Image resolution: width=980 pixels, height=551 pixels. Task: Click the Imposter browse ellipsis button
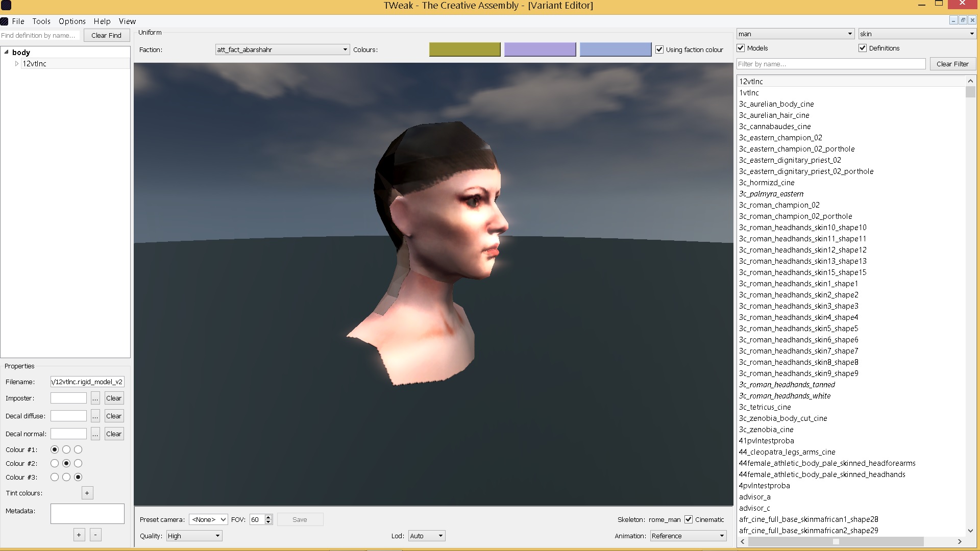coord(95,398)
